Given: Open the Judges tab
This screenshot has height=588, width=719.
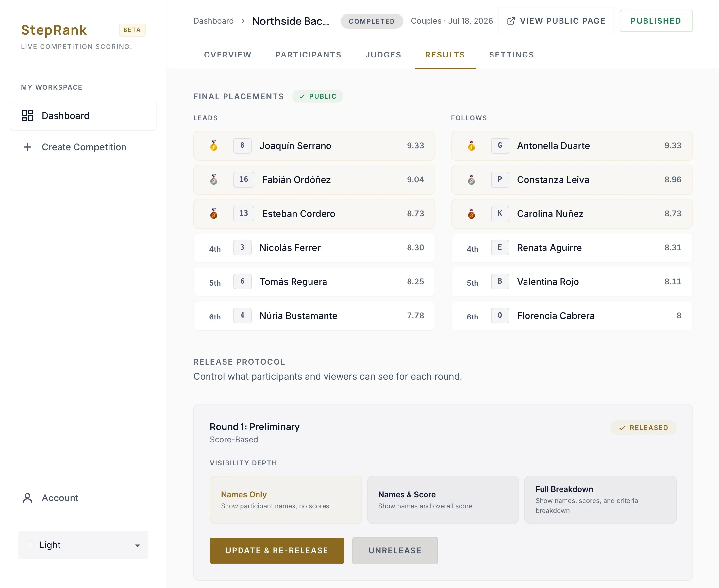Looking at the screenshot, I should coord(383,55).
